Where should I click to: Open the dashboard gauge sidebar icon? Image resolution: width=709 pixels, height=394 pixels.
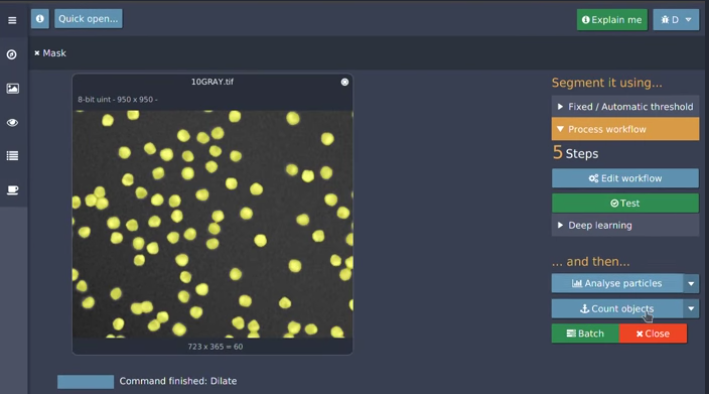coord(12,54)
